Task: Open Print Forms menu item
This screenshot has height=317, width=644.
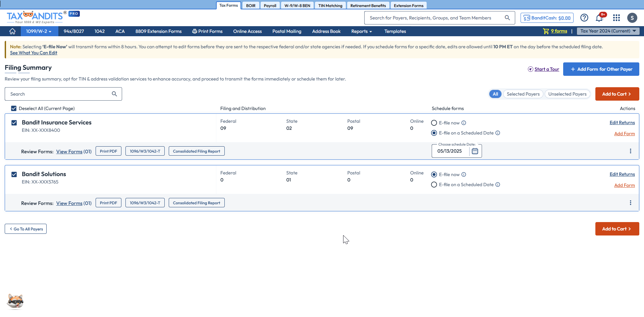Action: [x=207, y=31]
